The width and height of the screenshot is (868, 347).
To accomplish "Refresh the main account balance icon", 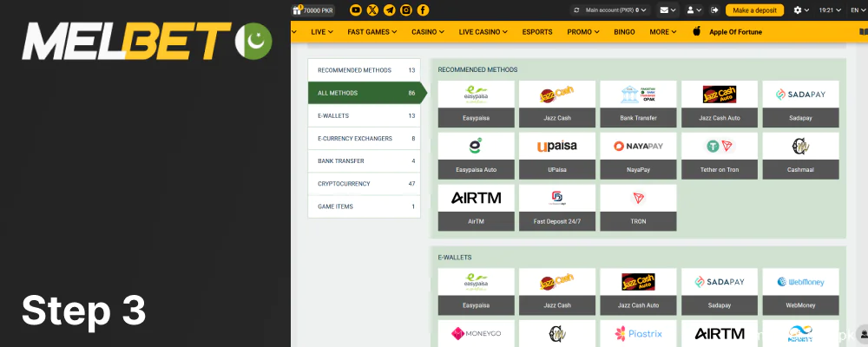I will (576, 10).
